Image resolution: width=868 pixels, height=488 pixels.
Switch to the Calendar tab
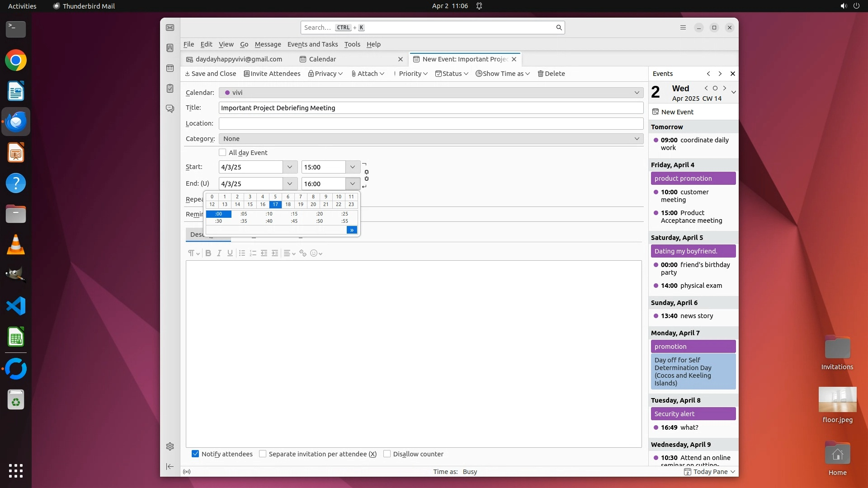[322, 59]
